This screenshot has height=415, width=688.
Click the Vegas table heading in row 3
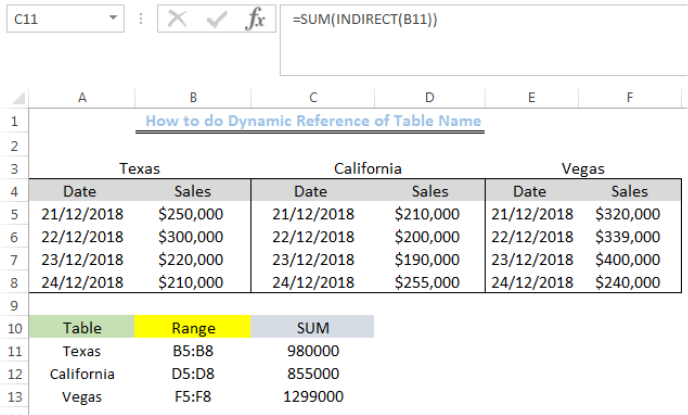[583, 169]
